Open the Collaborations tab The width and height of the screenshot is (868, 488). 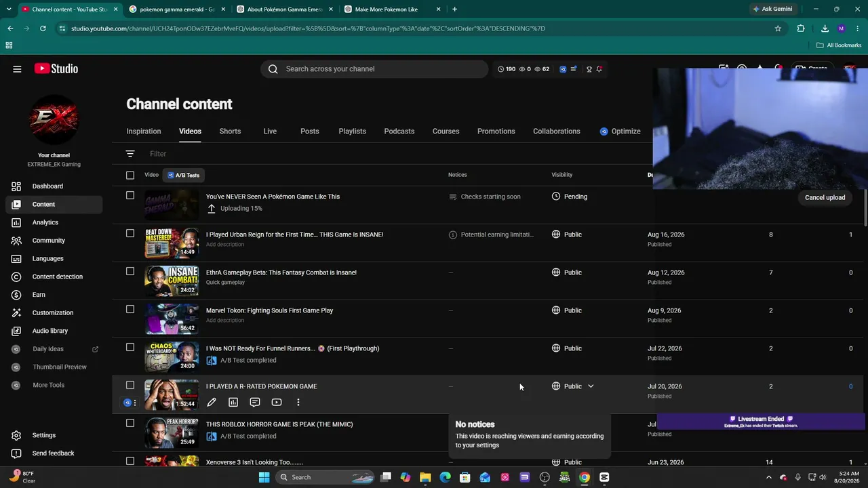[557, 131]
